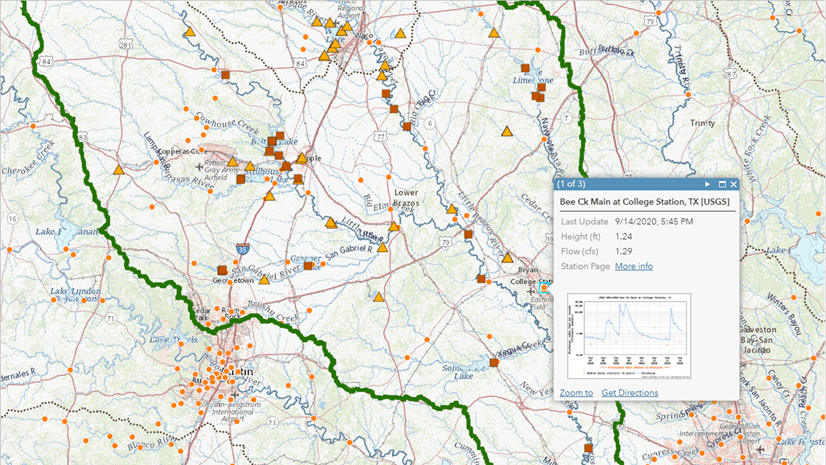826x465 pixels.
Task: Click the Height value 1.24
Action: 624,236
